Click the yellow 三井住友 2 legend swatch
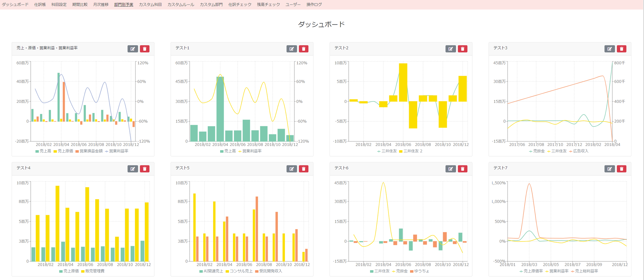This screenshot has height=280, width=644. pyautogui.click(x=401, y=151)
